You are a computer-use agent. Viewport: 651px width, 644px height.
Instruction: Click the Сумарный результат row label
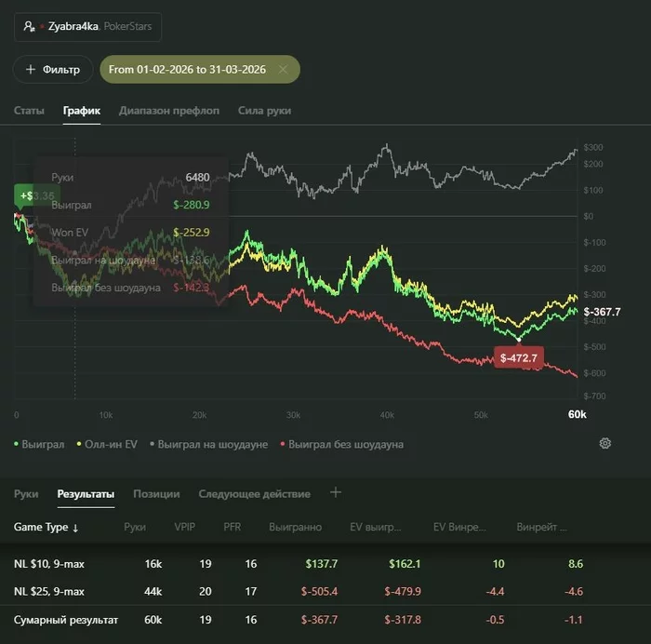click(66, 620)
